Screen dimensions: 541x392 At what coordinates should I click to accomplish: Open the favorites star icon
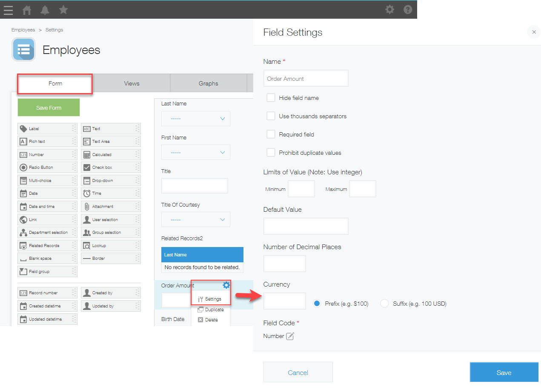[x=63, y=9]
